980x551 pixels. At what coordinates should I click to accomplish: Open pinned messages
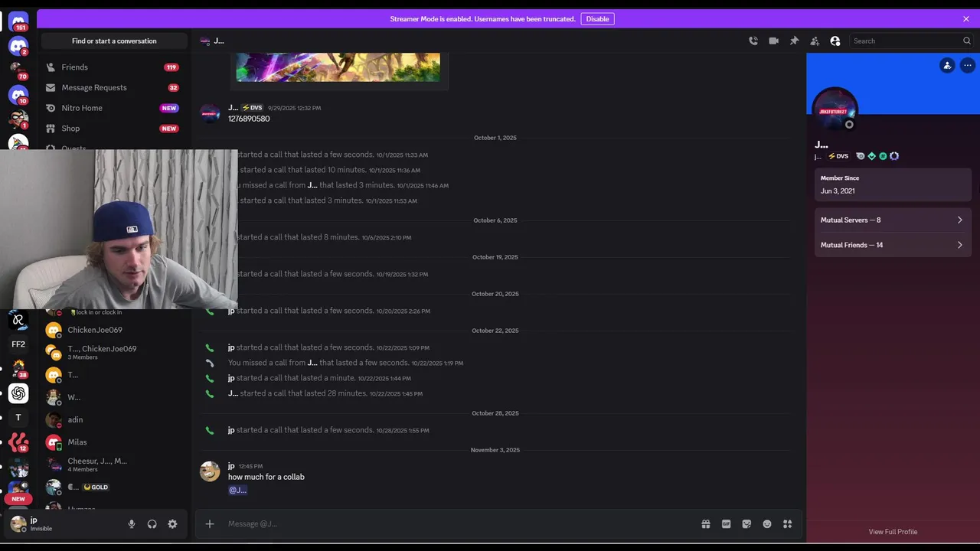[x=794, y=41]
